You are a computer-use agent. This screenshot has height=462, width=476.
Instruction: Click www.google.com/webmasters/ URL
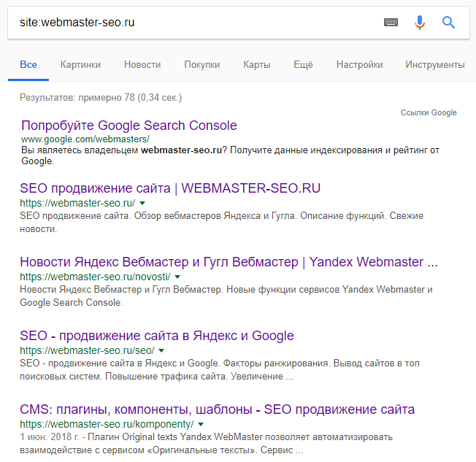(x=85, y=139)
